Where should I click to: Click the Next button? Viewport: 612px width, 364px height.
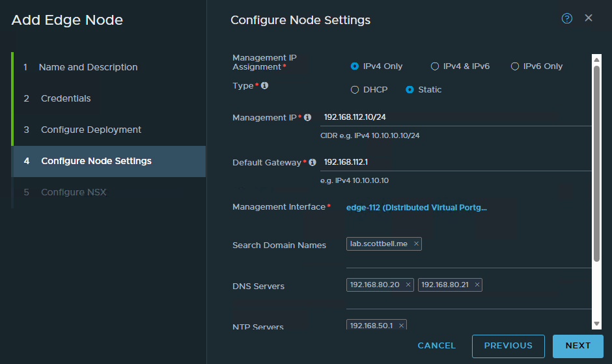click(577, 346)
